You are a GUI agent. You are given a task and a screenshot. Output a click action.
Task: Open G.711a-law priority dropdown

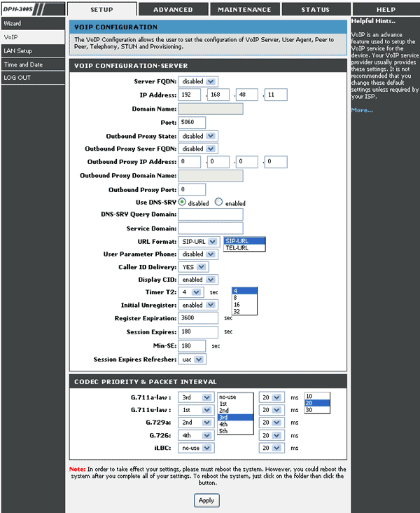(196, 397)
